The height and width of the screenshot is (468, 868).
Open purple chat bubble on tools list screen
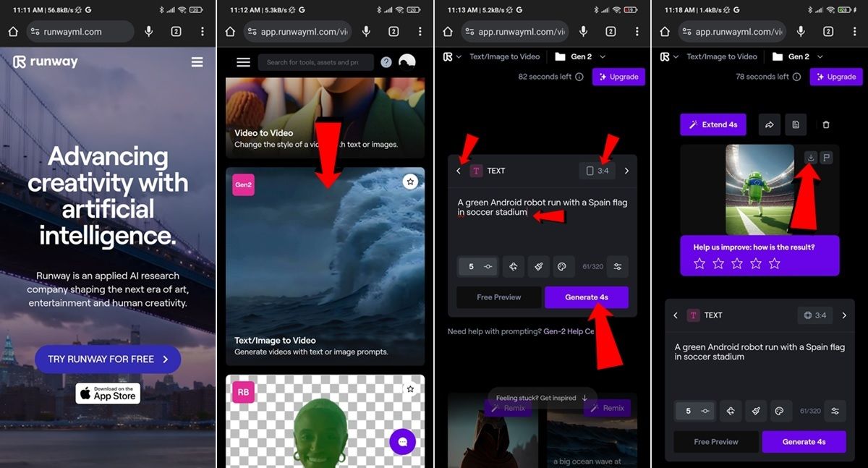pyautogui.click(x=403, y=441)
